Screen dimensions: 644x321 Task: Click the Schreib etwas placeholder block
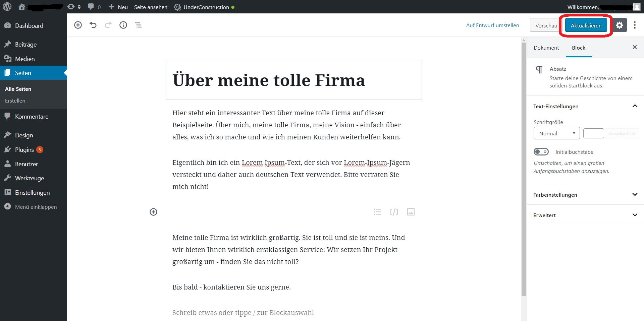pyautogui.click(x=243, y=313)
